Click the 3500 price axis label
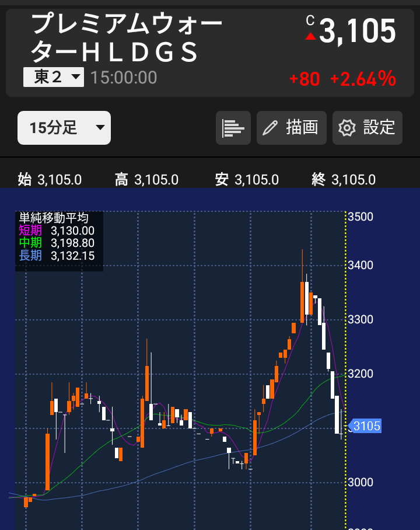The image size is (420, 530). coord(360,217)
